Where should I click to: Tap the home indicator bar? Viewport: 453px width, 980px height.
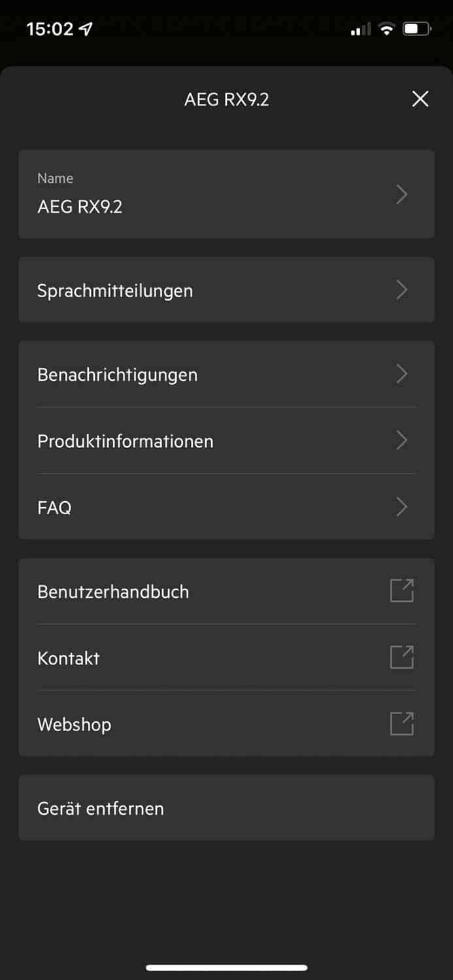pyautogui.click(x=226, y=968)
